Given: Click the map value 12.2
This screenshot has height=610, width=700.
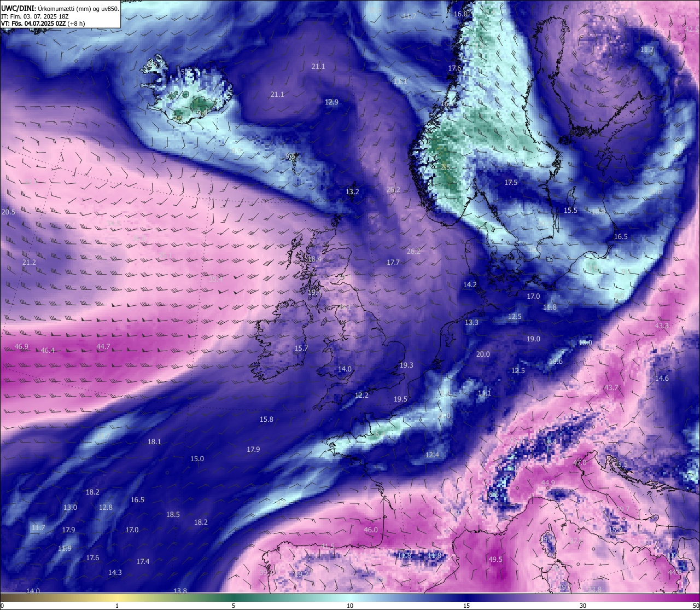Looking at the screenshot, I should [x=361, y=396].
